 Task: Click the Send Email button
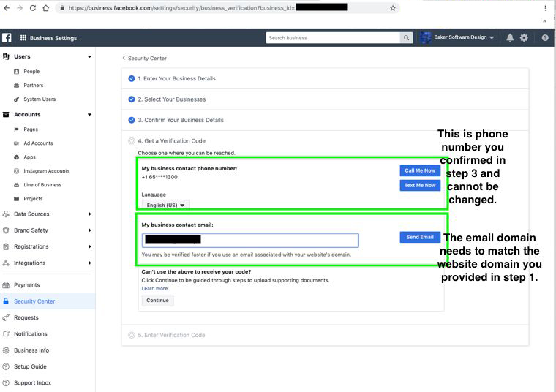pyautogui.click(x=420, y=237)
